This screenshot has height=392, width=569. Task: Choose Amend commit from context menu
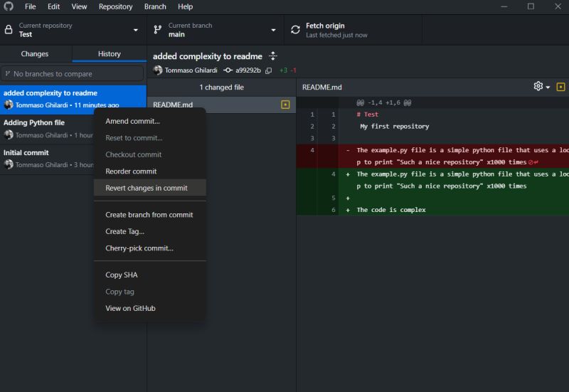tap(150, 121)
